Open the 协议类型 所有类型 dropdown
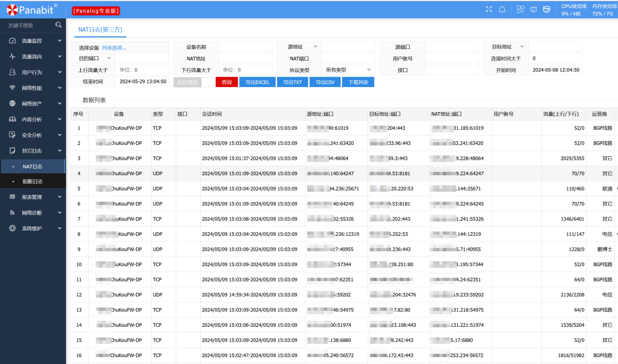The image size is (618, 364). tap(348, 70)
